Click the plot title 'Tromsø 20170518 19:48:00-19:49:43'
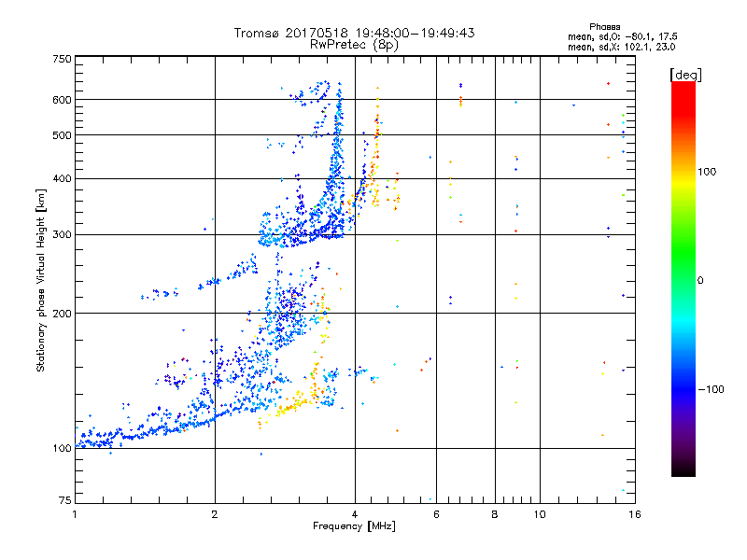Screen dimensions: 747x560 pyautogui.click(x=354, y=33)
